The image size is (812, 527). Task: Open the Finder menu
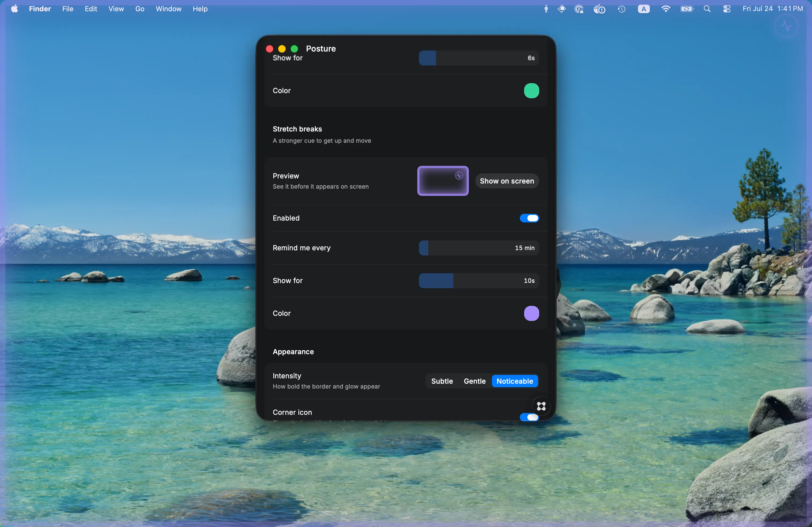pos(40,9)
